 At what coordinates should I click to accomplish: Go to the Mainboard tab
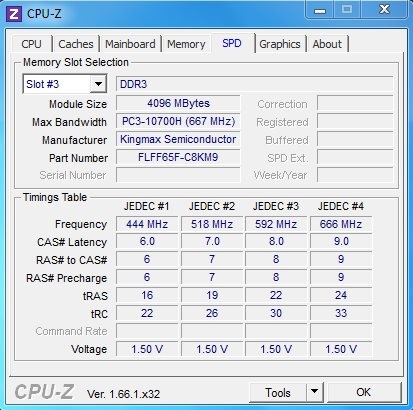(130, 44)
